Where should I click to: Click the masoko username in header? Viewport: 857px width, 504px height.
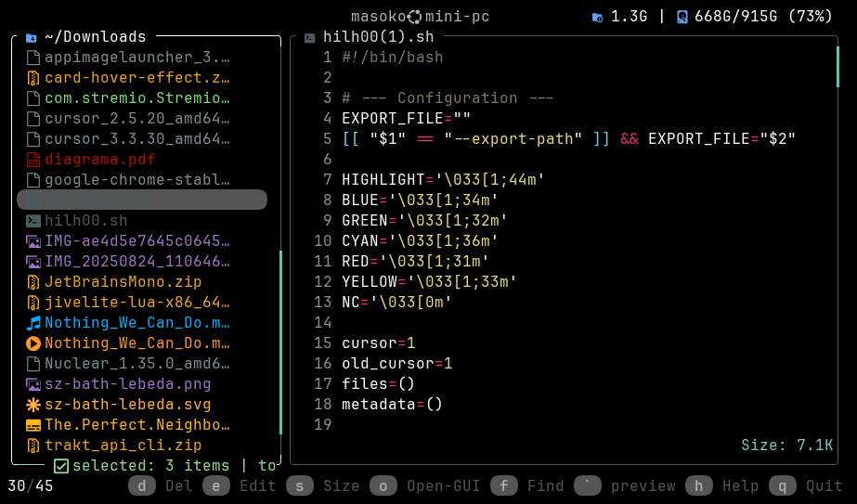378,17
